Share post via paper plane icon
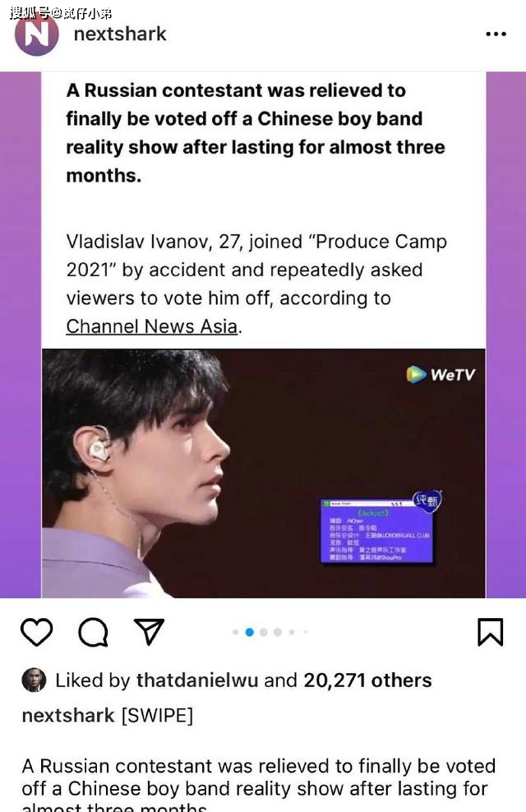Viewport: 526px width, 812px height. [149, 631]
